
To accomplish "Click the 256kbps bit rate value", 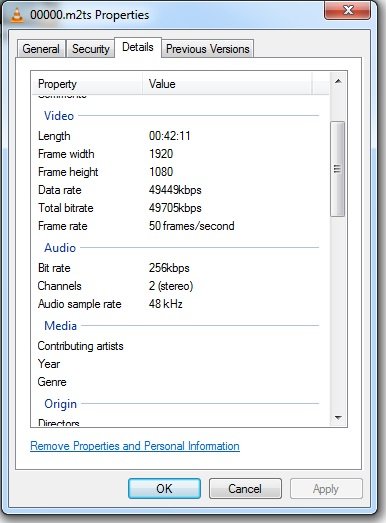I will (x=169, y=268).
